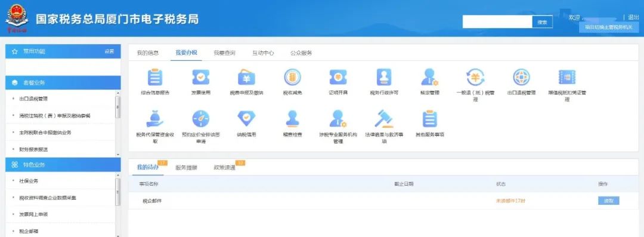Click the grid icon beside 特色业务
The width and height of the screenshot is (644, 237).
15,165
